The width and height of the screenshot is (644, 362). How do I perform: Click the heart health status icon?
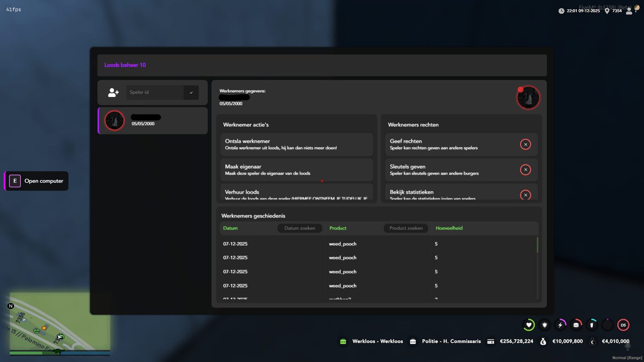(x=529, y=325)
